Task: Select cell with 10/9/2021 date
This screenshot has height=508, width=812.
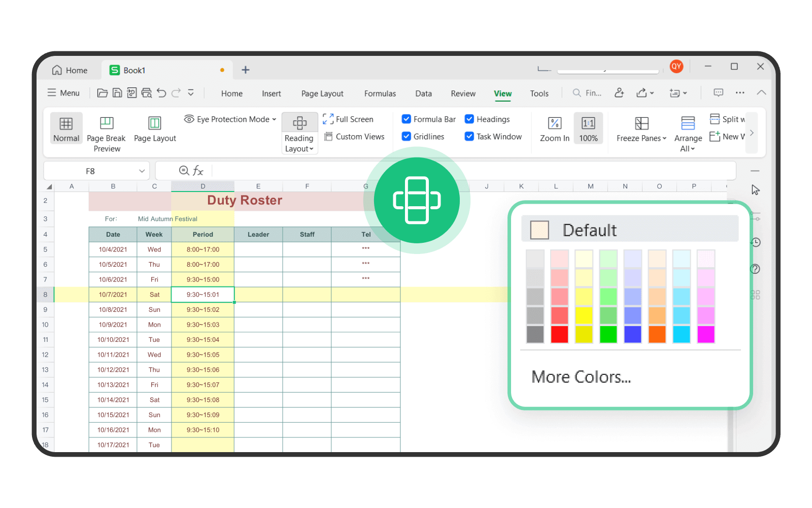Action: pyautogui.click(x=113, y=325)
